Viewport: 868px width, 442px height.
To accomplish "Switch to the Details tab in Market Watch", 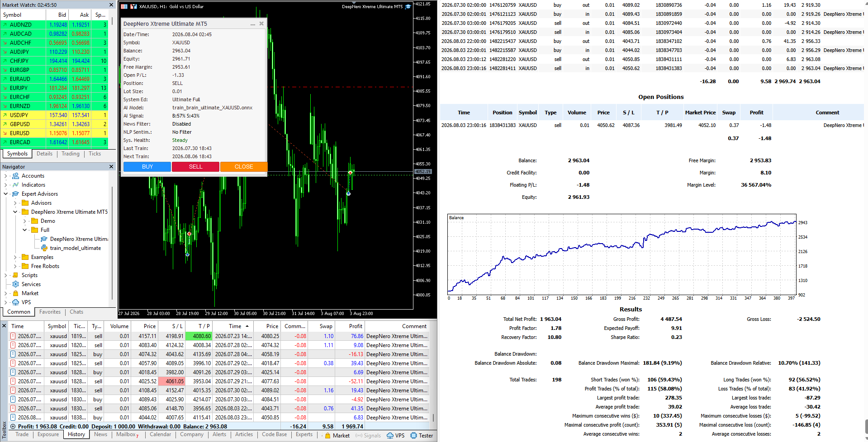I will [44, 154].
